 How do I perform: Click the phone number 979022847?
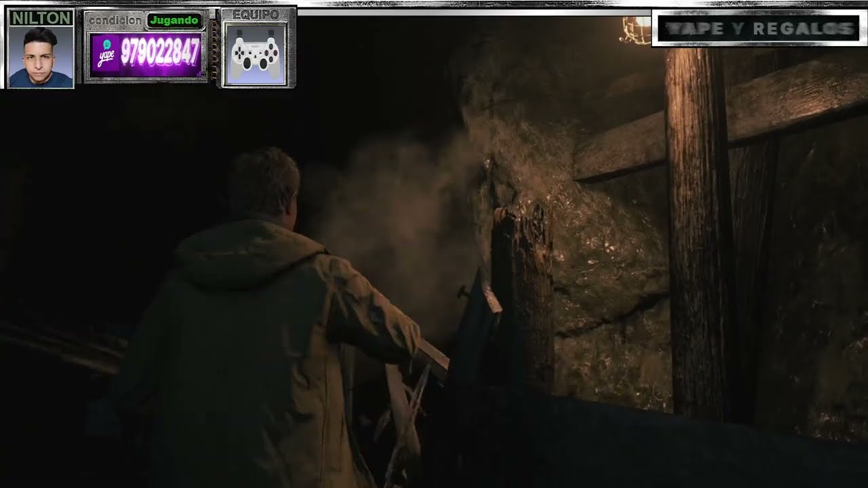point(160,53)
